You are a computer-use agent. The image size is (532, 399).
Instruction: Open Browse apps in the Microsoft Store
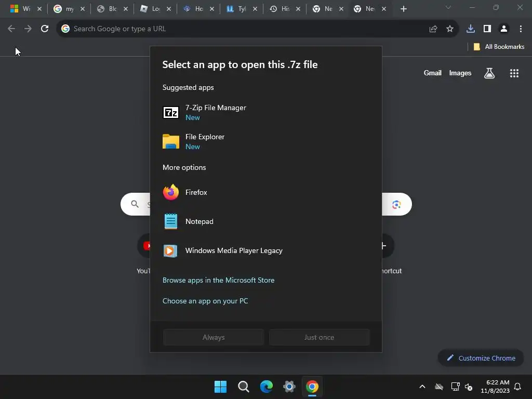click(219, 280)
